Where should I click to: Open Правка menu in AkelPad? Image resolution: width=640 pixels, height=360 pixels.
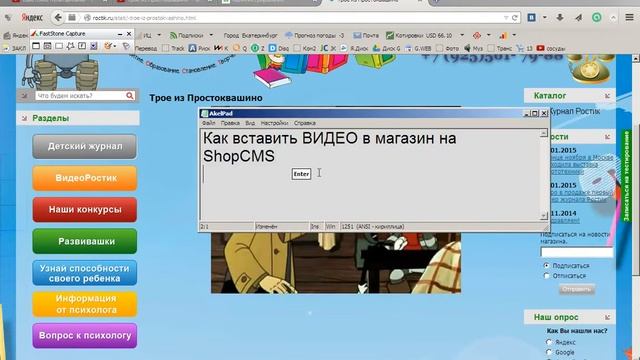pyautogui.click(x=230, y=123)
